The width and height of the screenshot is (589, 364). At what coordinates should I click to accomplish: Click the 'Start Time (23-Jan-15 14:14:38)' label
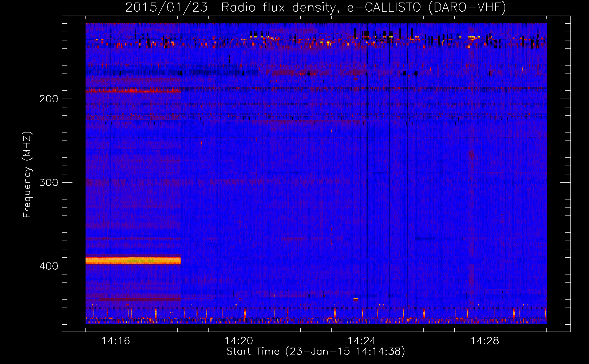tap(316, 352)
